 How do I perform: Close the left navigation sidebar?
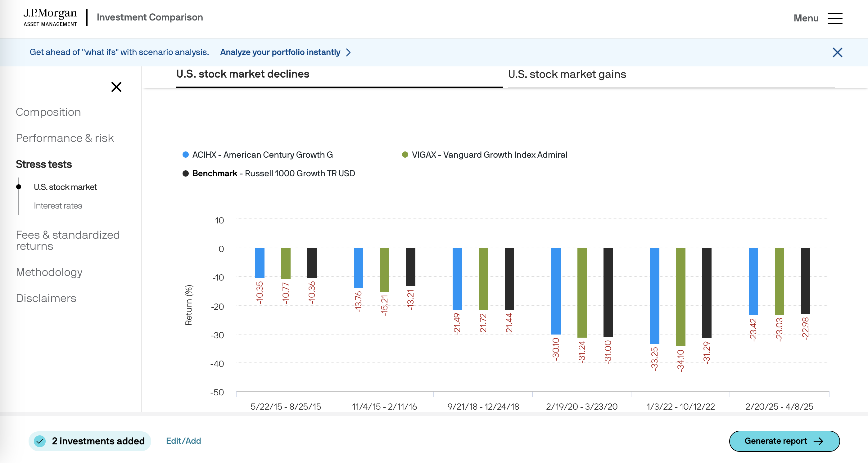tap(116, 87)
